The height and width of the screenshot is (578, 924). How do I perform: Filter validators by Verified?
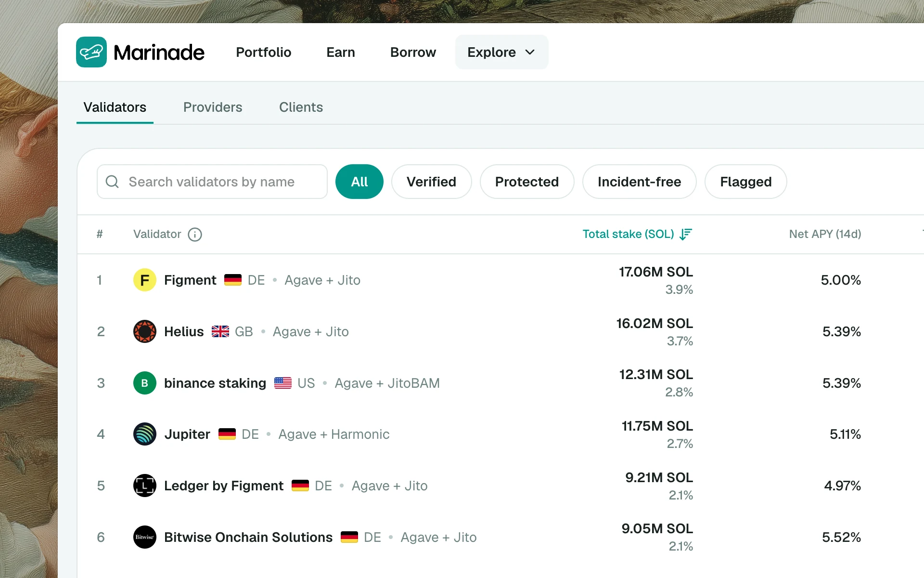(432, 182)
